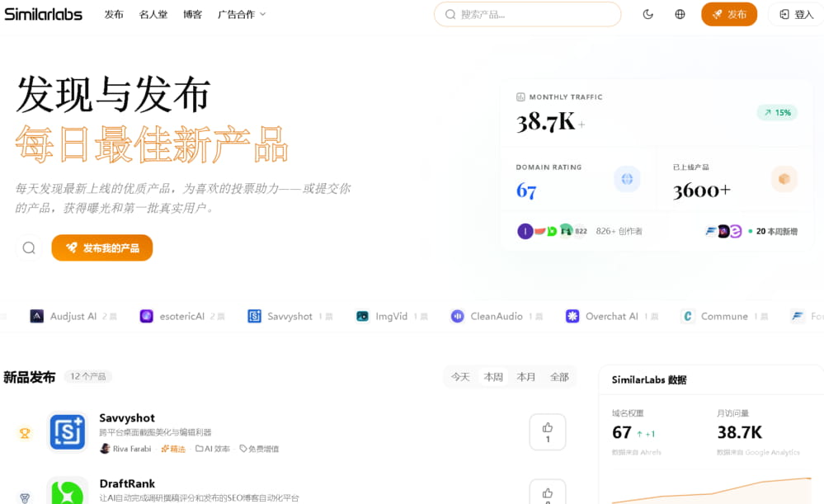Click the 826+ 创作者 text

pos(619,231)
